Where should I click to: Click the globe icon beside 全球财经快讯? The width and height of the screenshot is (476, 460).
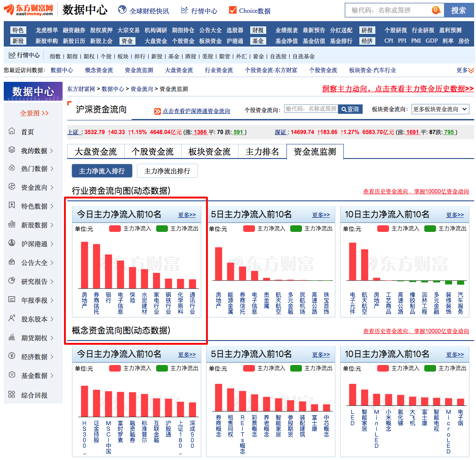click(x=122, y=10)
